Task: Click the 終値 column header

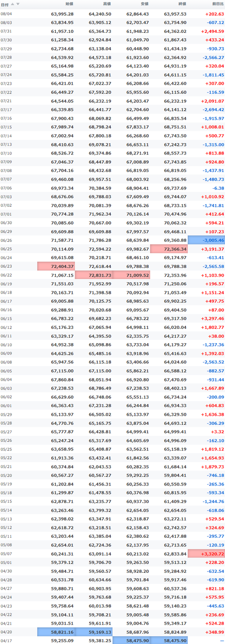Action: pyautogui.click(x=182, y=4)
